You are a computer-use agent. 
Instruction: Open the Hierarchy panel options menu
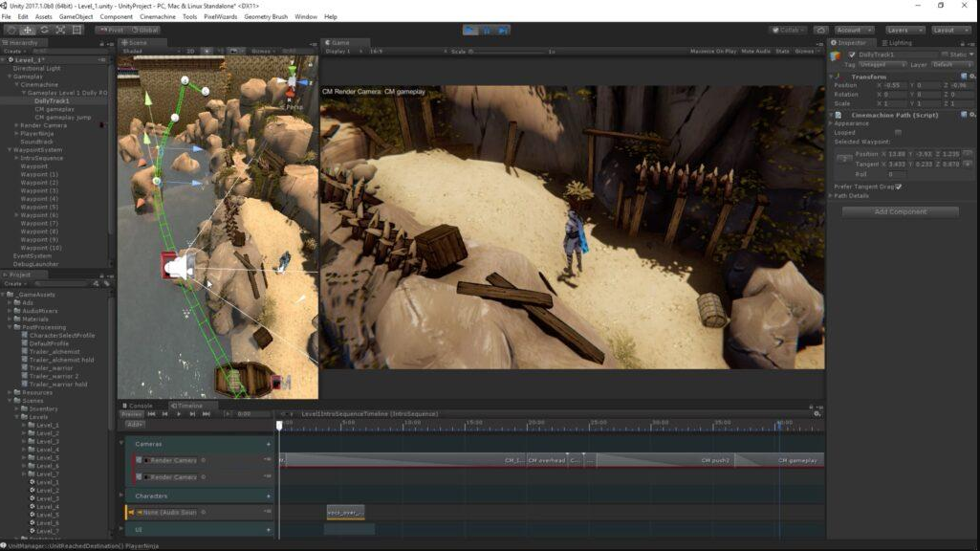(x=109, y=43)
